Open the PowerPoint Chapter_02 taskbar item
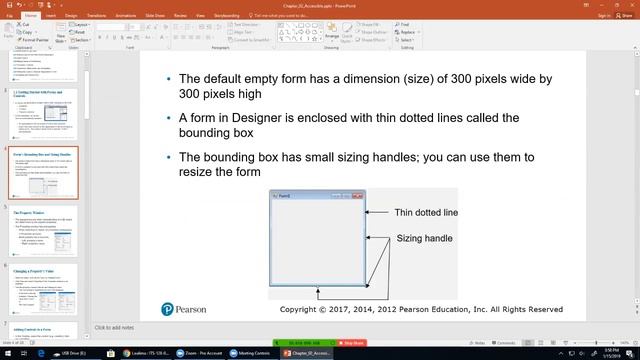The height and width of the screenshot is (360, 640). pyautogui.click(x=307, y=353)
